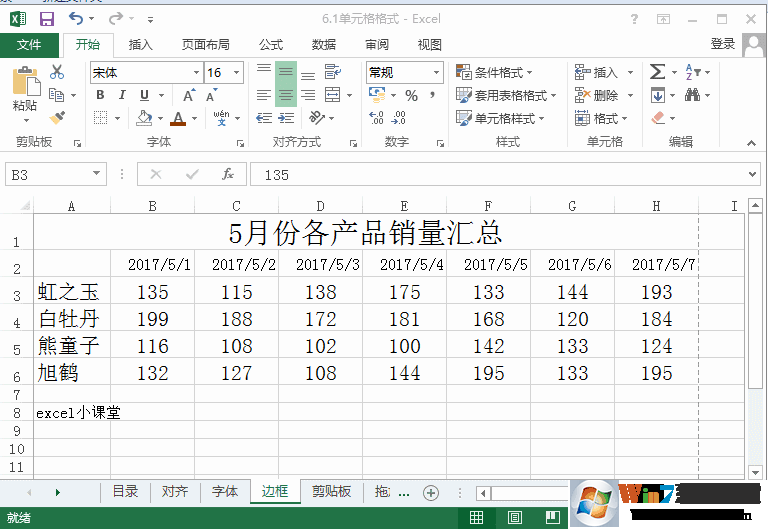Screen dimensions: 768x529
Task: Select the Format Painter brush
Action: pyautogui.click(x=57, y=118)
